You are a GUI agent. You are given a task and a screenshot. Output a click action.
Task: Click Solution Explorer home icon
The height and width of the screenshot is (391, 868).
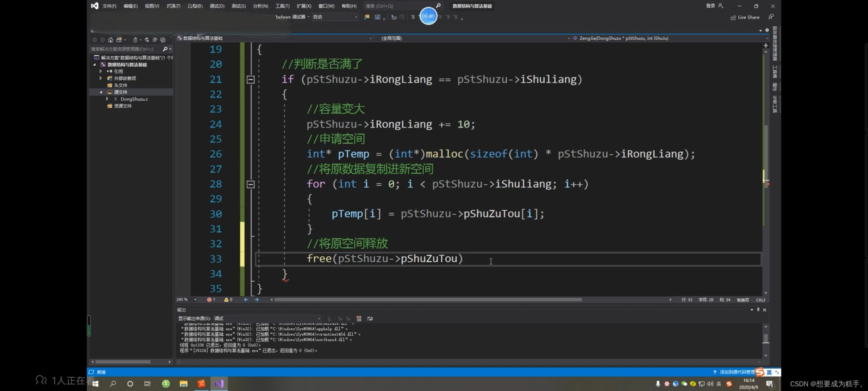coord(111,40)
